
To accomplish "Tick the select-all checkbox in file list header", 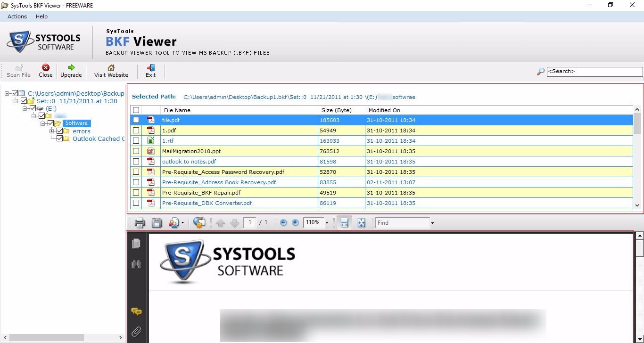I will tap(136, 110).
